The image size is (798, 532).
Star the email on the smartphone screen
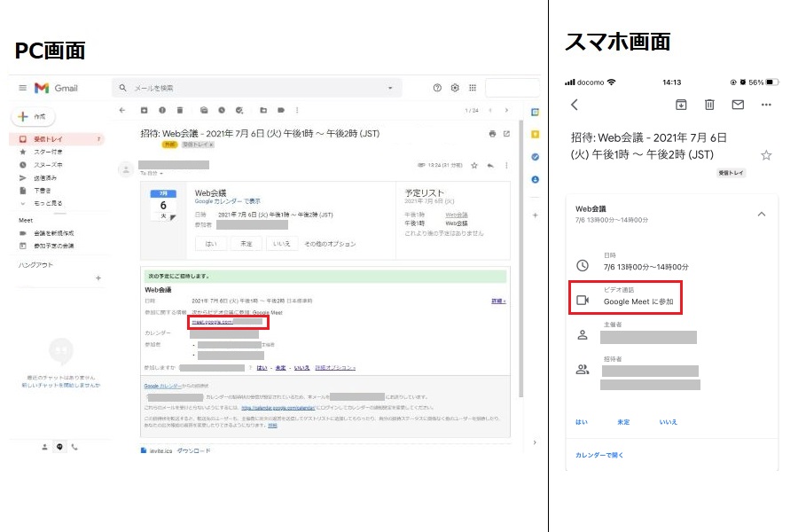pos(766,155)
